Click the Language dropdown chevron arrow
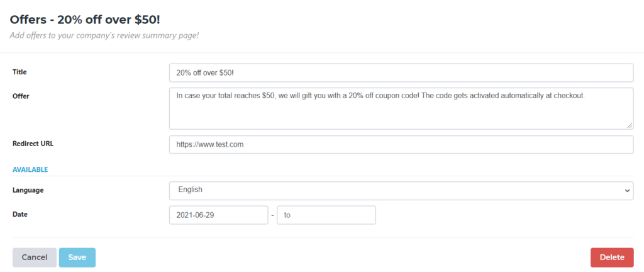 click(627, 190)
